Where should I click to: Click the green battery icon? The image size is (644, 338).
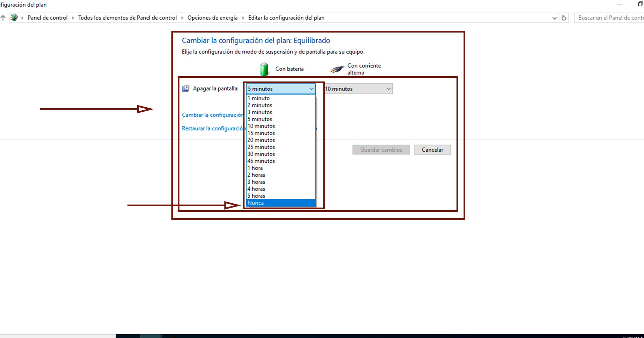264,69
